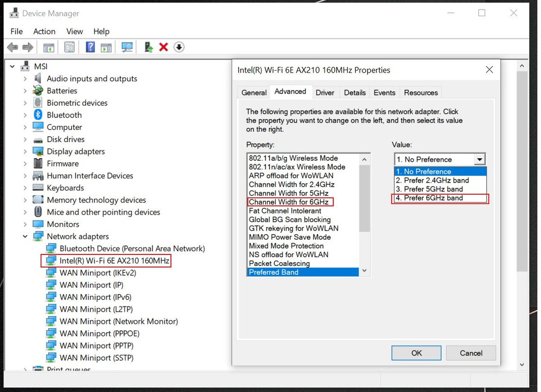Expand the Keyboards tree node
Viewport: 541px width, 392px height.
pyautogui.click(x=25, y=188)
